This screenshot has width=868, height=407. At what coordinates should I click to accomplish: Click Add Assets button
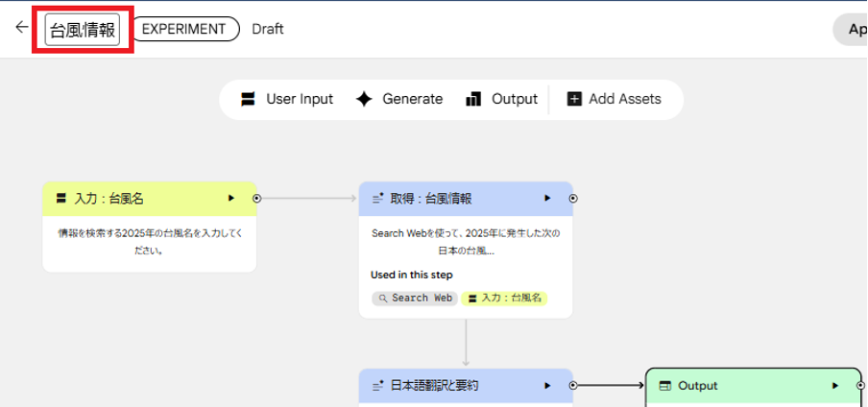[615, 99]
